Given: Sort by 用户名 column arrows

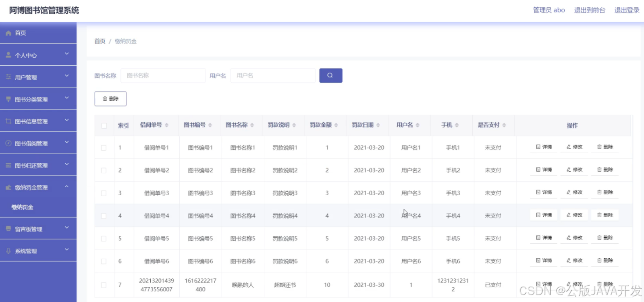Looking at the screenshot, I should pos(418,125).
